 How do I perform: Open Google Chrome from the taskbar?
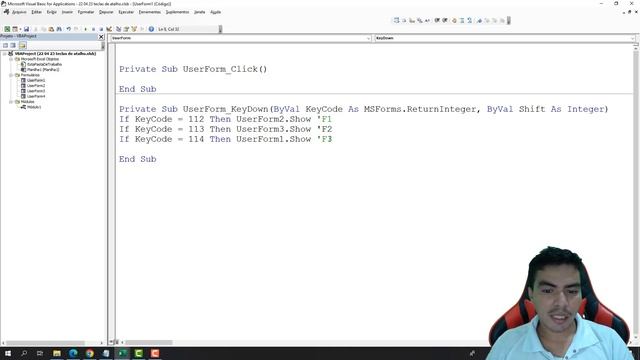coord(90,353)
